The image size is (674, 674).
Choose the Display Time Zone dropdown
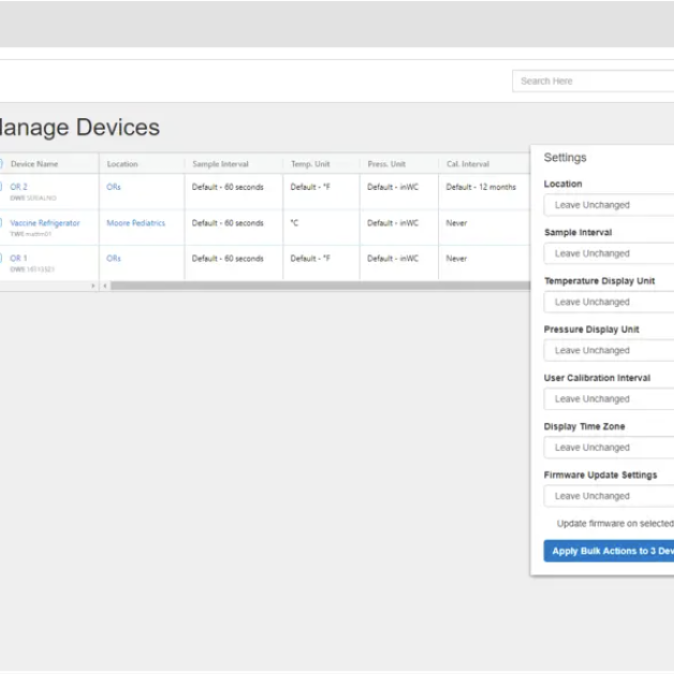pos(608,448)
